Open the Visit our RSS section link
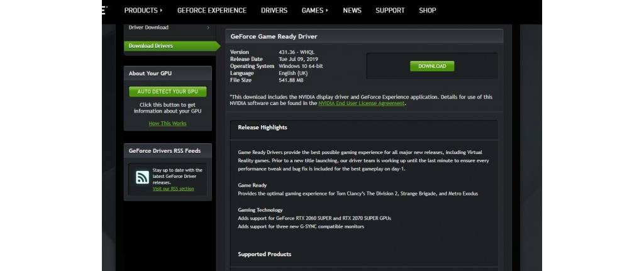 click(174, 189)
